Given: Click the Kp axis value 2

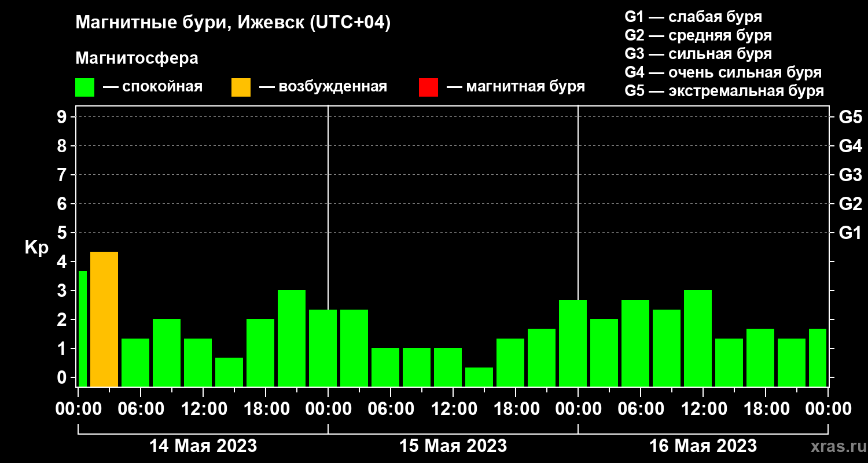Looking at the screenshot, I should coord(63,319).
